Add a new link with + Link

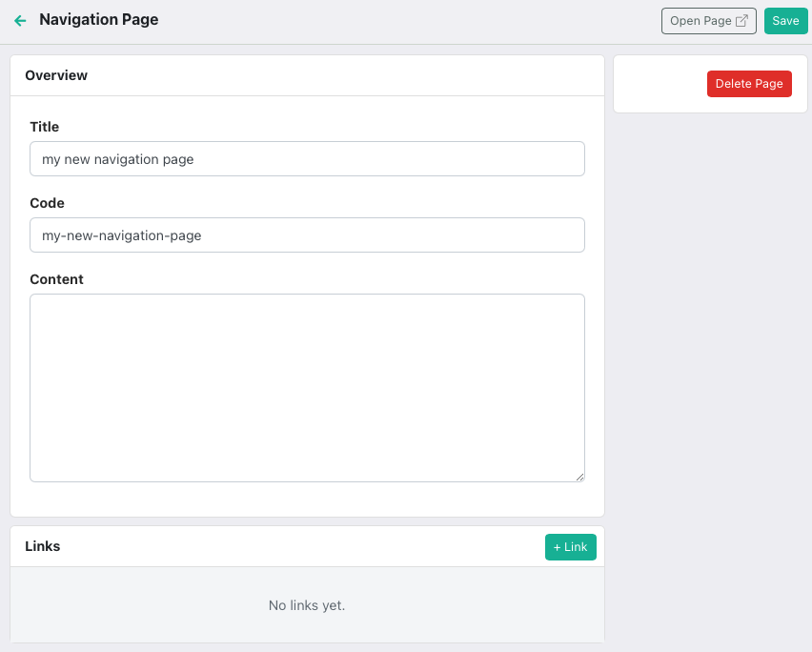tap(570, 547)
